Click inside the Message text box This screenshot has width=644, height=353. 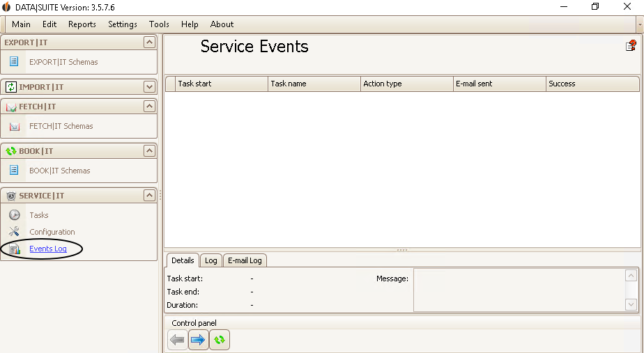tap(519, 290)
